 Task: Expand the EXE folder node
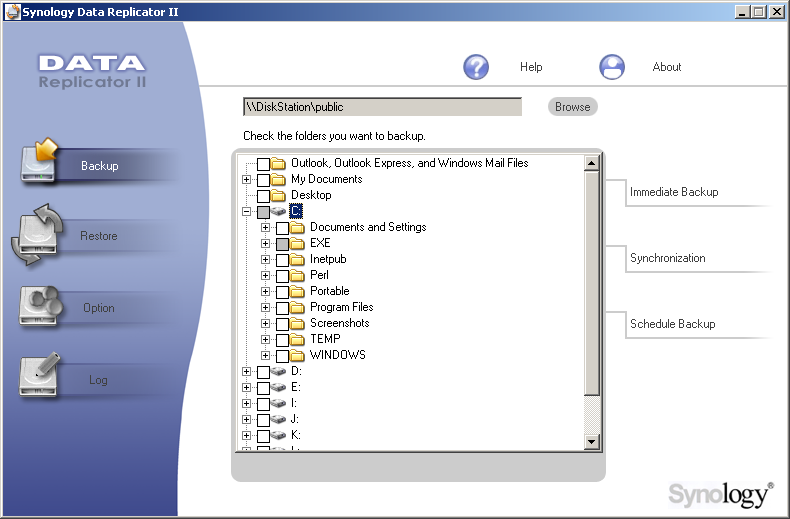coord(265,244)
